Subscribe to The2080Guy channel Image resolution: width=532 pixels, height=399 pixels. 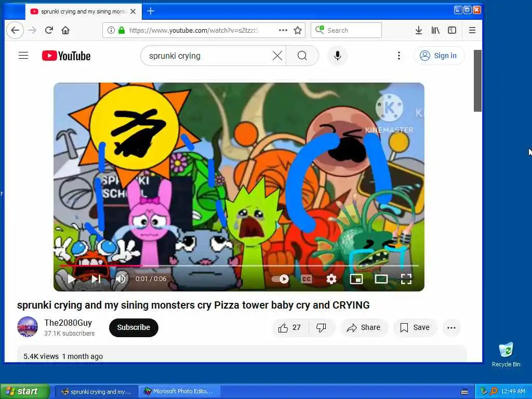coord(134,327)
